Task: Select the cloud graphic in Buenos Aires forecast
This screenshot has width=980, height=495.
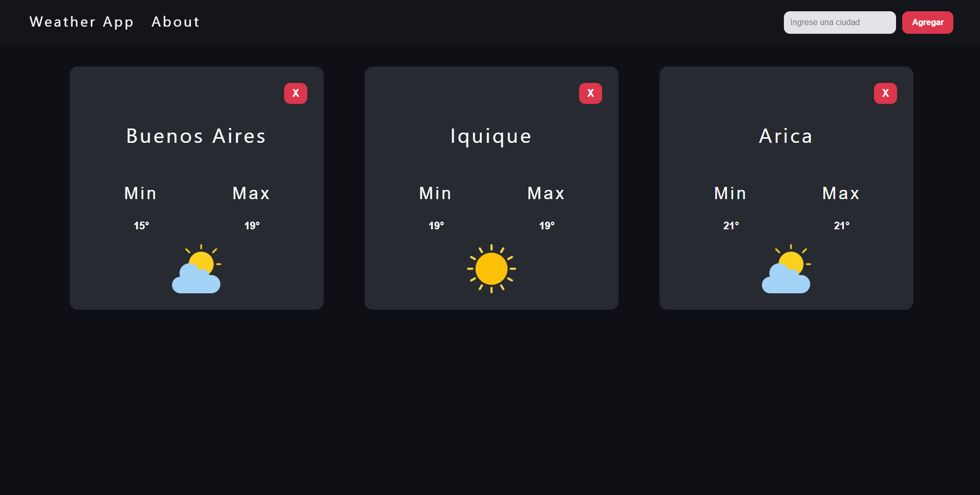Action: coord(197,279)
